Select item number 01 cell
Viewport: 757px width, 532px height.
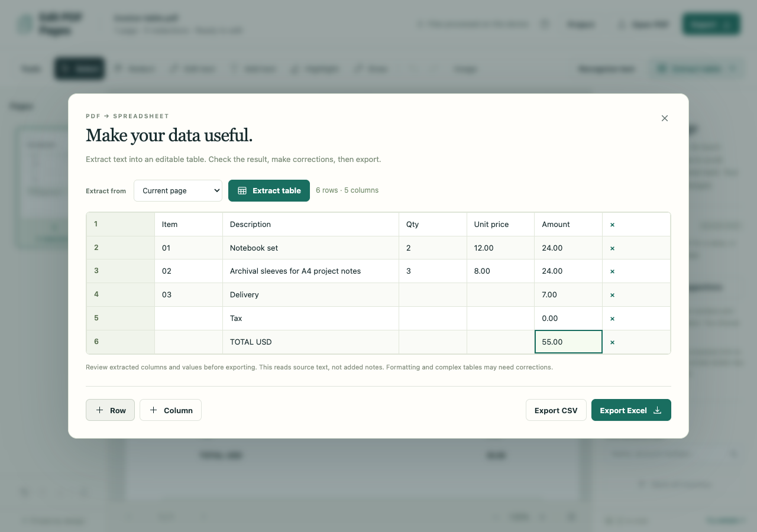(189, 248)
